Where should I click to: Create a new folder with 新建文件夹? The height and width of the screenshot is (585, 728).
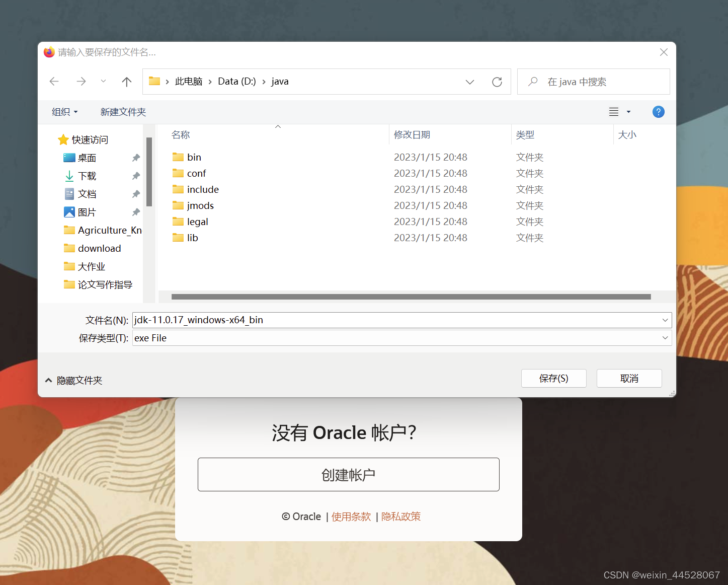tap(123, 112)
